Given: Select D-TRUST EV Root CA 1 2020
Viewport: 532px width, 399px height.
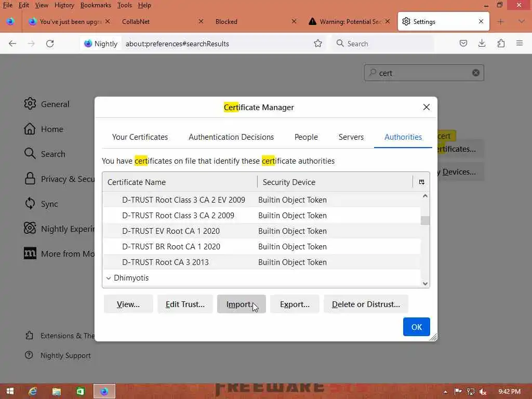Looking at the screenshot, I should coord(261,231).
